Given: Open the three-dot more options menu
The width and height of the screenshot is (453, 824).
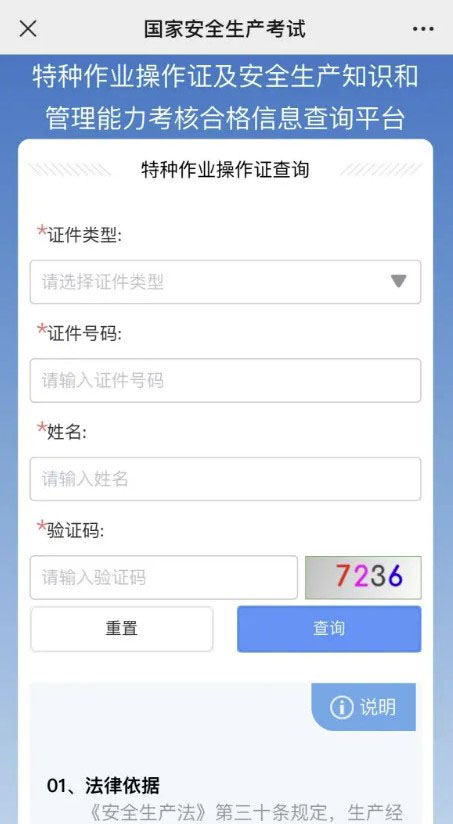Looking at the screenshot, I should (x=424, y=29).
